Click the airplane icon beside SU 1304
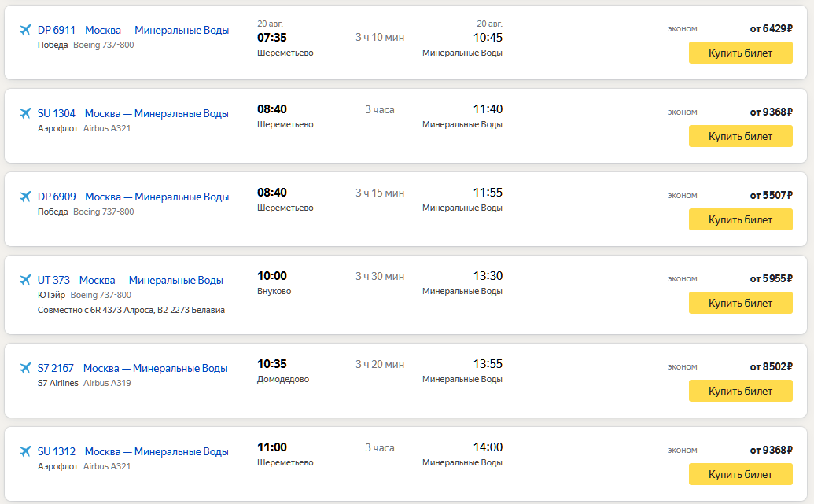 25,114
